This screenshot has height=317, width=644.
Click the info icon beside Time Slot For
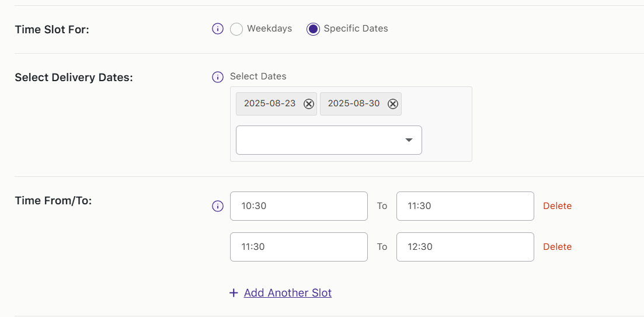point(218,29)
